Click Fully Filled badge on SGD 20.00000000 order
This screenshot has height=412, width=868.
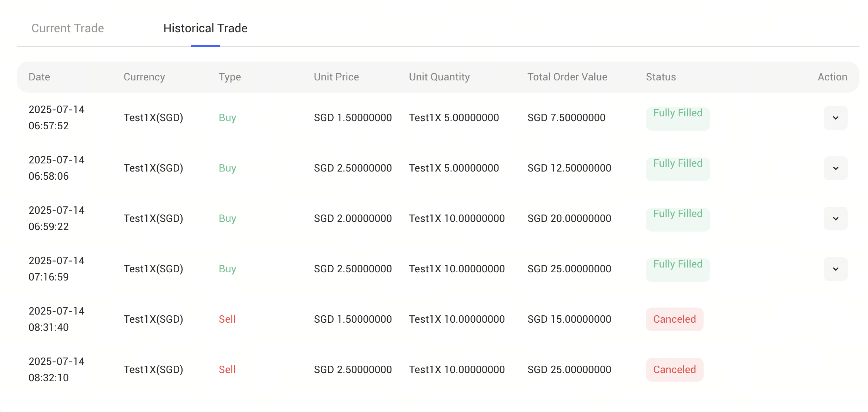coord(678,219)
